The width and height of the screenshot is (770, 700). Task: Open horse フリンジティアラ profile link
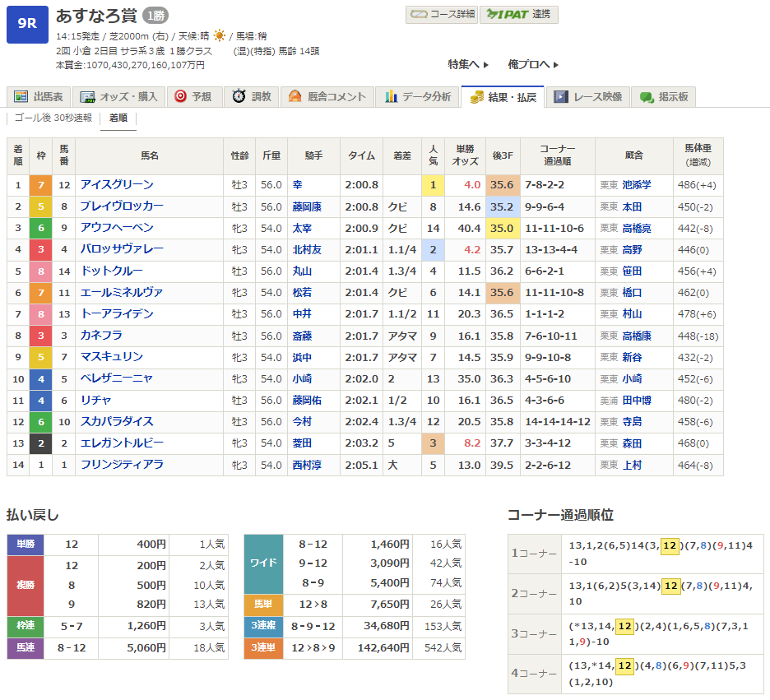pos(122,465)
